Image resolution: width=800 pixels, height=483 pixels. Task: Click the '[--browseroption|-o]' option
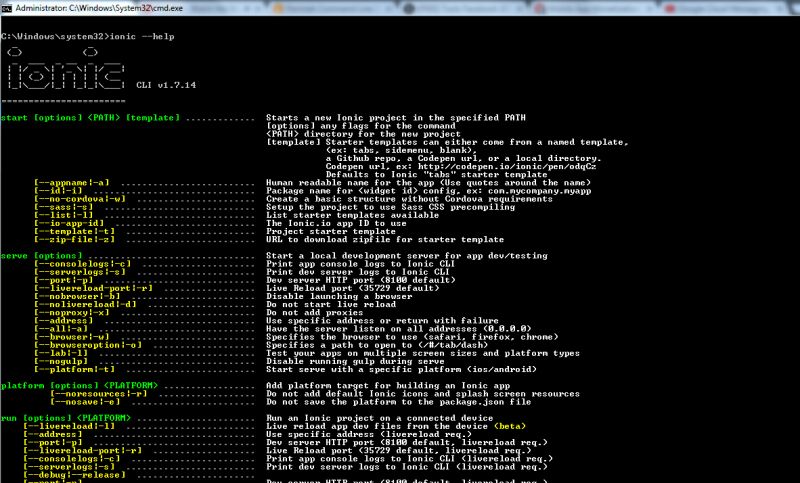click(88, 345)
